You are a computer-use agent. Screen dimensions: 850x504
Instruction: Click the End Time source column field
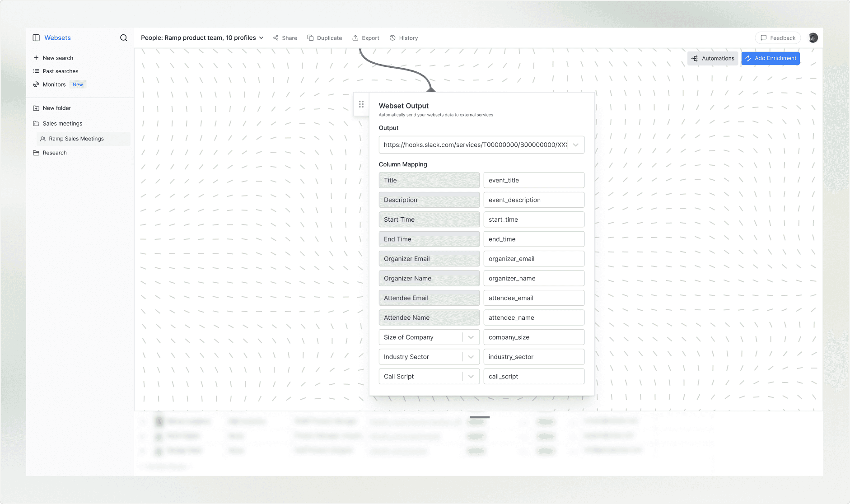[429, 239]
